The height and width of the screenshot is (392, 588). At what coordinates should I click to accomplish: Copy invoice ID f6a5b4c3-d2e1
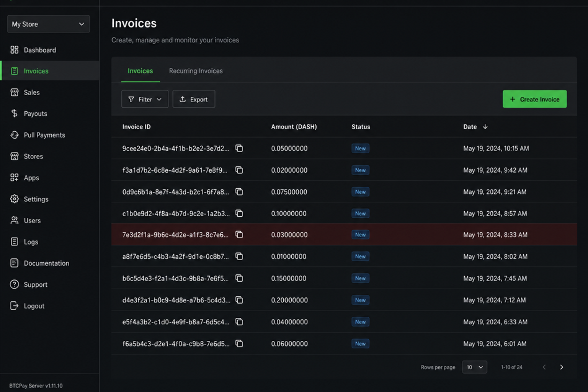click(x=239, y=344)
